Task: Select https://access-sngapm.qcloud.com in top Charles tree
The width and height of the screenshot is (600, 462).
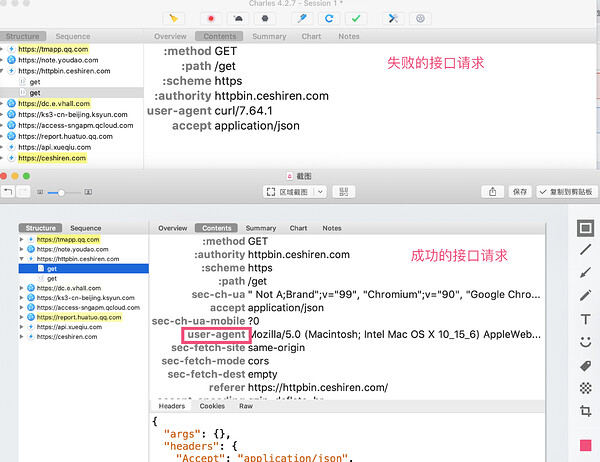Action: click(x=76, y=125)
